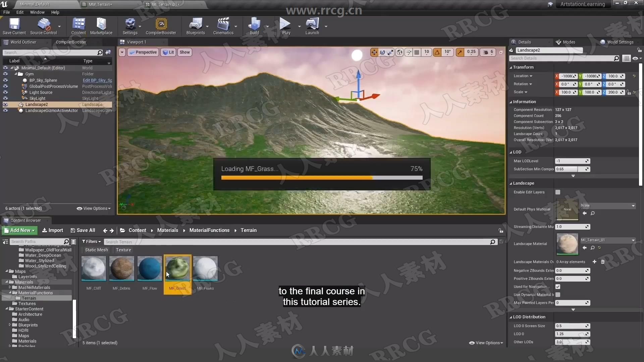Open camera speed setting in viewport
The height and width of the screenshot is (362, 644).
[488, 52]
